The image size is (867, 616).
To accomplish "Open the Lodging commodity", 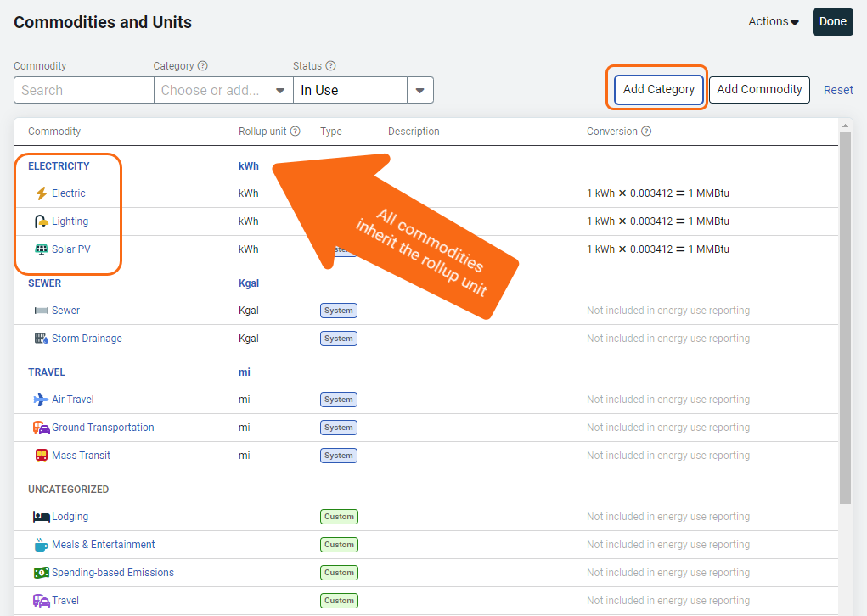I will tap(70, 517).
